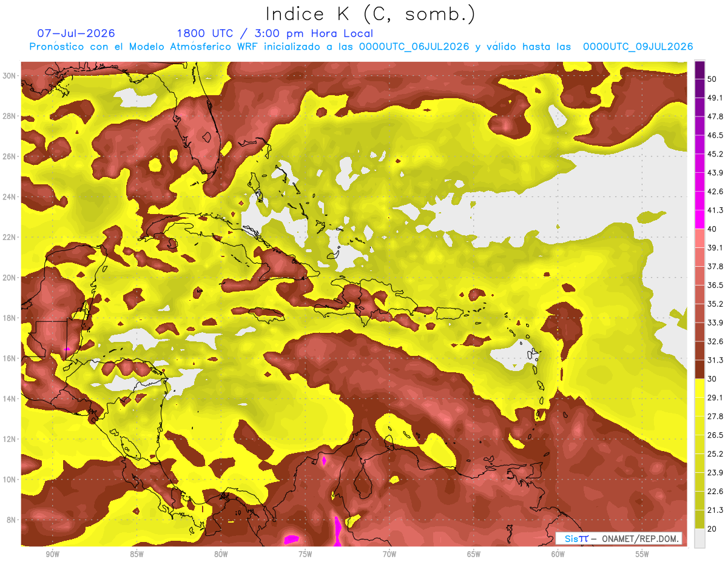Click the color scale value "26.5"
This screenshot has height=562, width=728.
click(x=715, y=435)
